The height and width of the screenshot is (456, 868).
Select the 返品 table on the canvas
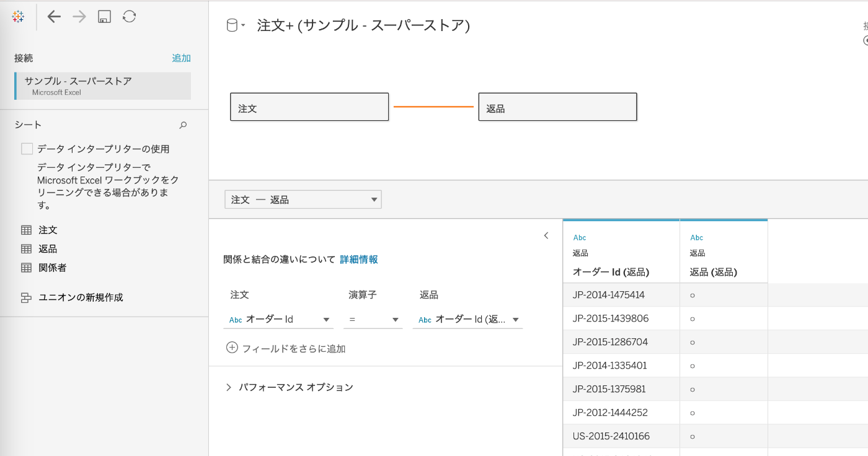[x=557, y=107]
